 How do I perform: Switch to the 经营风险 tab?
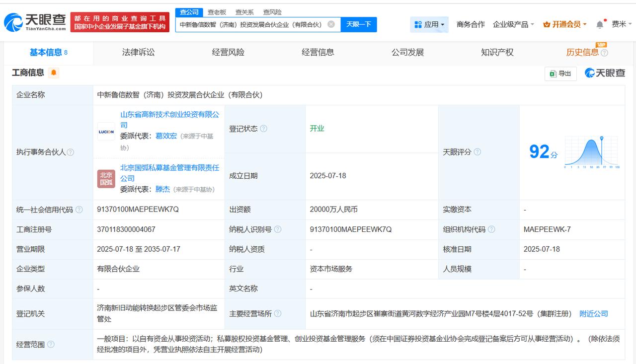(228, 53)
